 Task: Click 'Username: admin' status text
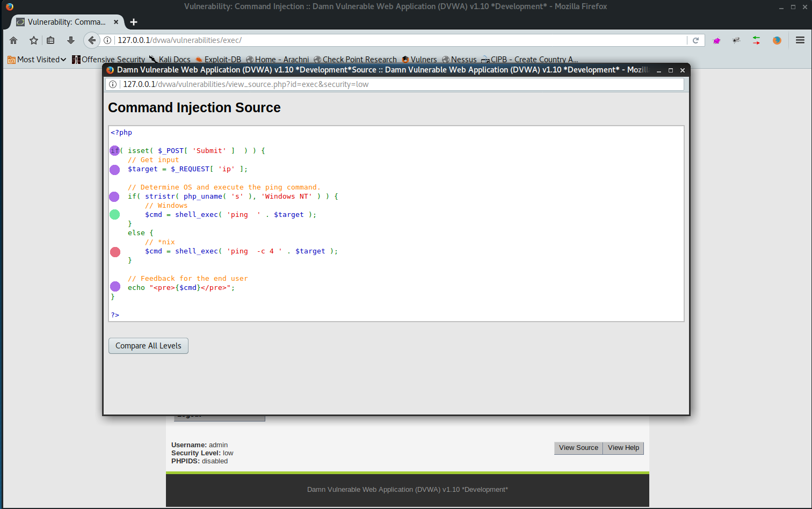[x=199, y=445]
